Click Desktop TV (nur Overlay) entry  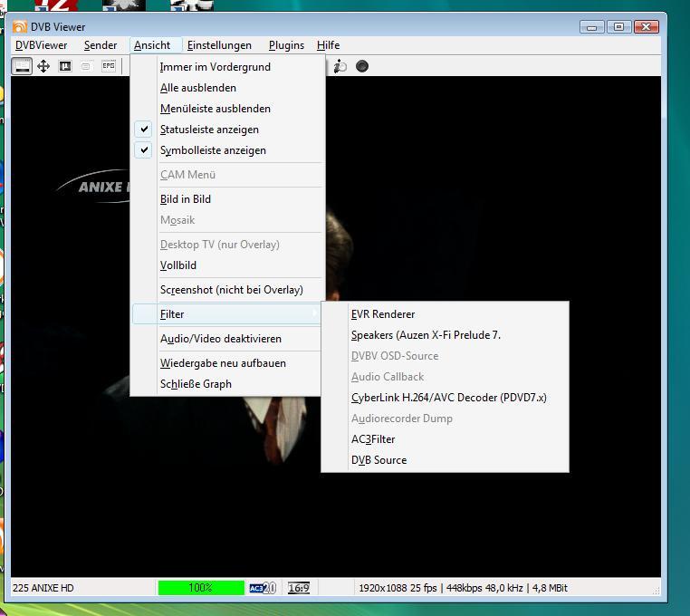(x=225, y=245)
